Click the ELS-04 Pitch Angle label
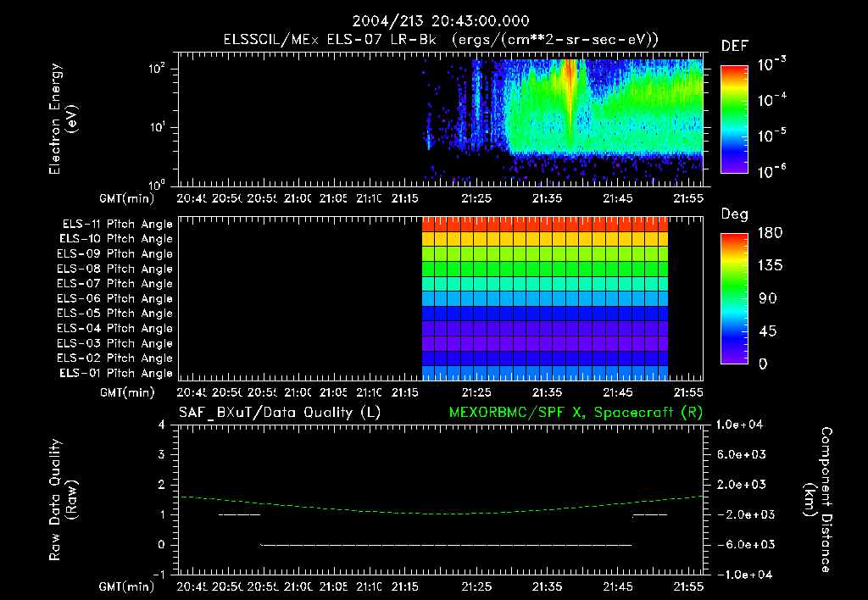This screenshot has width=868, height=600. pyautogui.click(x=114, y=328)
